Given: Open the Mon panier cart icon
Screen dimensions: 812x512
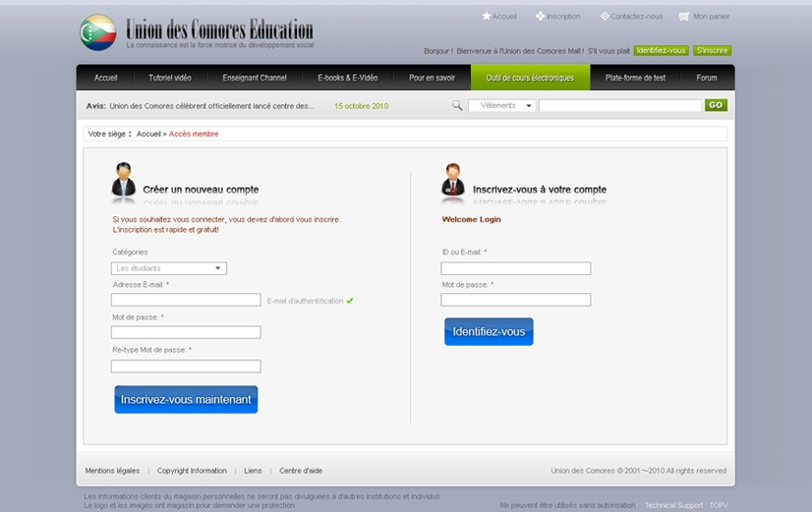Looking at the screenshot, I should tap(684, 17).
